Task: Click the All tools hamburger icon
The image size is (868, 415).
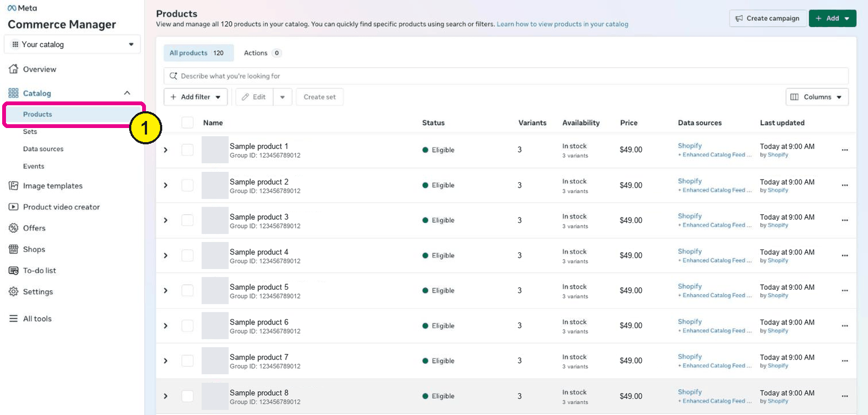Action: click(14, 318)
